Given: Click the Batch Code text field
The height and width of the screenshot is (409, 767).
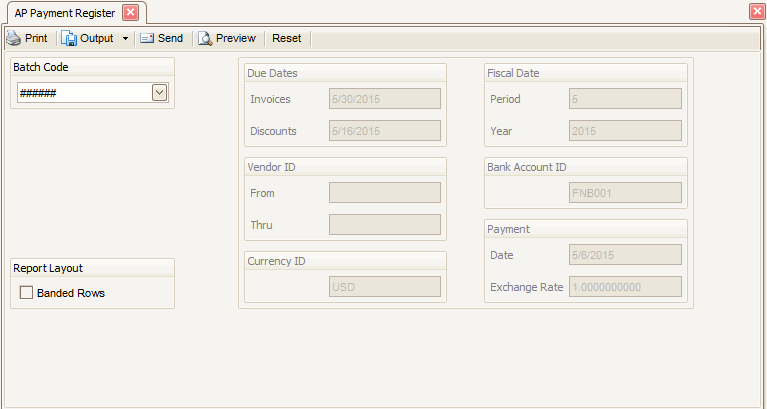Looking at the screenshot, I should click(83, 92).
